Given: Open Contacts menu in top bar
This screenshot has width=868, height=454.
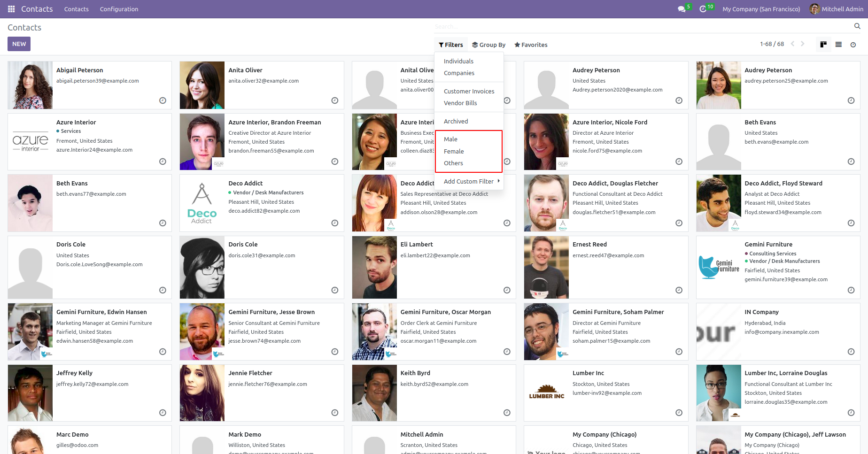Looking at the screenshot, I should tap(77, 9).
